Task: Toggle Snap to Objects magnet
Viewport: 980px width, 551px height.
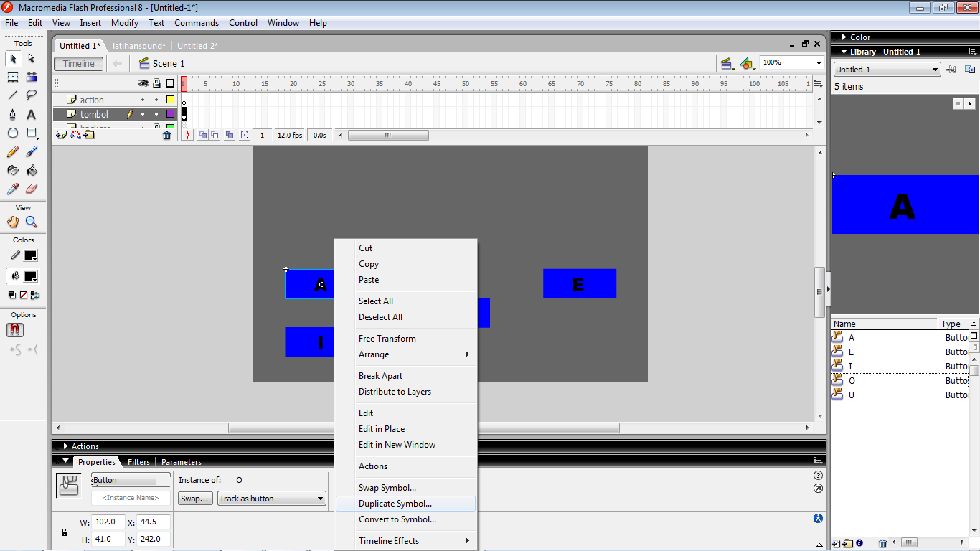Action: pyautogui.click(x=15, y=330)
